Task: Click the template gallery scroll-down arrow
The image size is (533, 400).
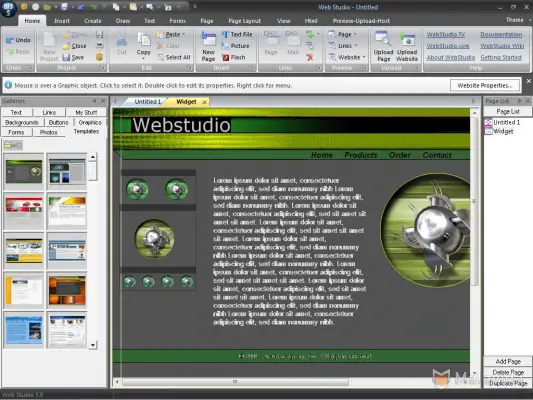Action: click(x=93, y=345)
